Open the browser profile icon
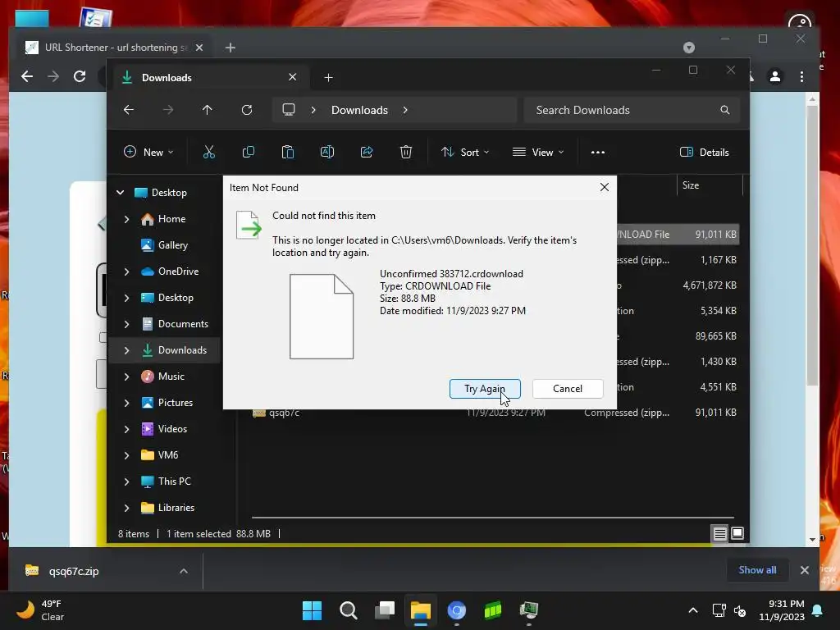840x630 pixels. (x=774, y=76)
